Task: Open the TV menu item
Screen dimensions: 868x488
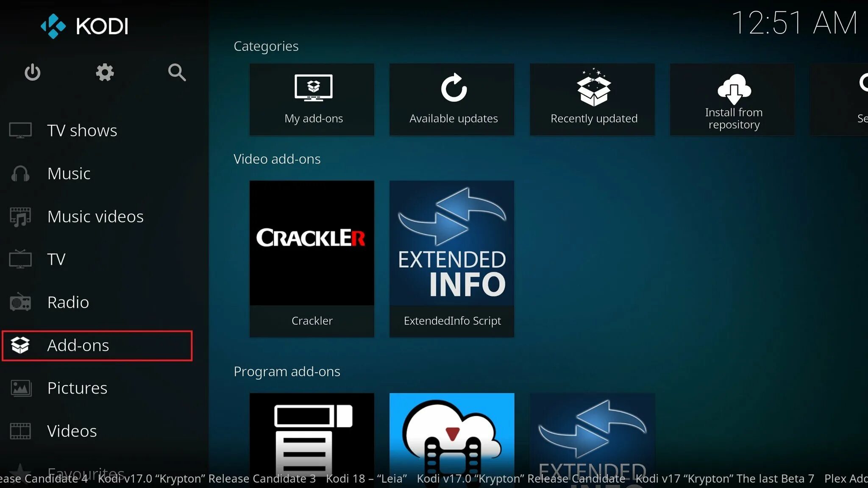Action: pos(56,259)
